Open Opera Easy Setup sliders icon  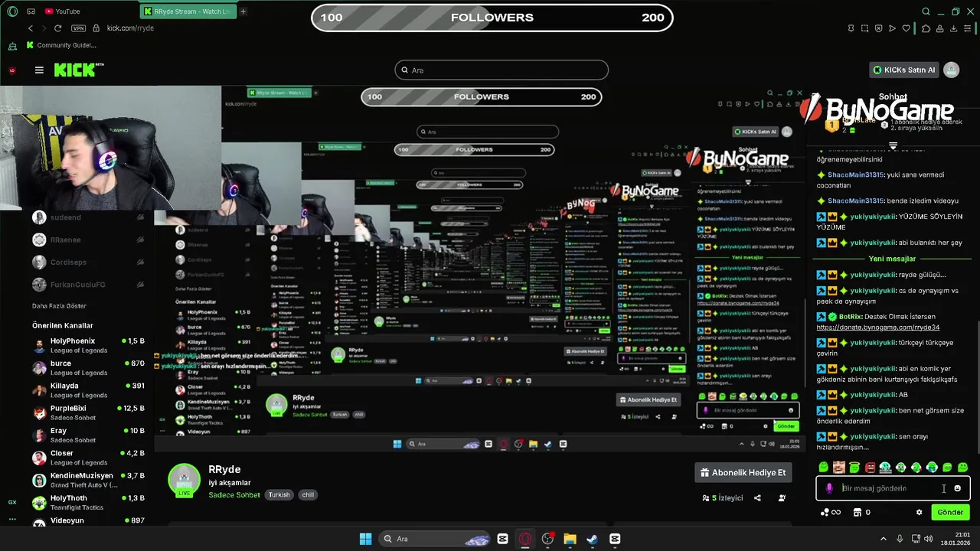coord(968,28)
